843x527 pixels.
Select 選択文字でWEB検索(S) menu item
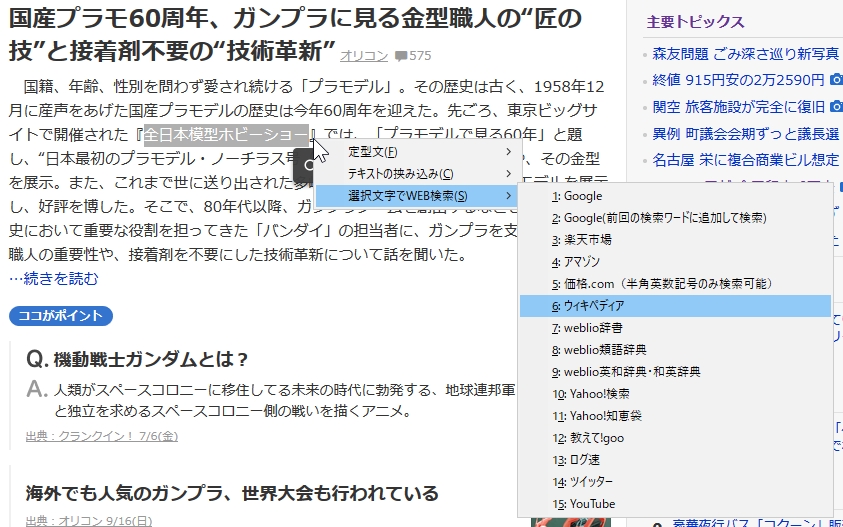coord(418,196)
